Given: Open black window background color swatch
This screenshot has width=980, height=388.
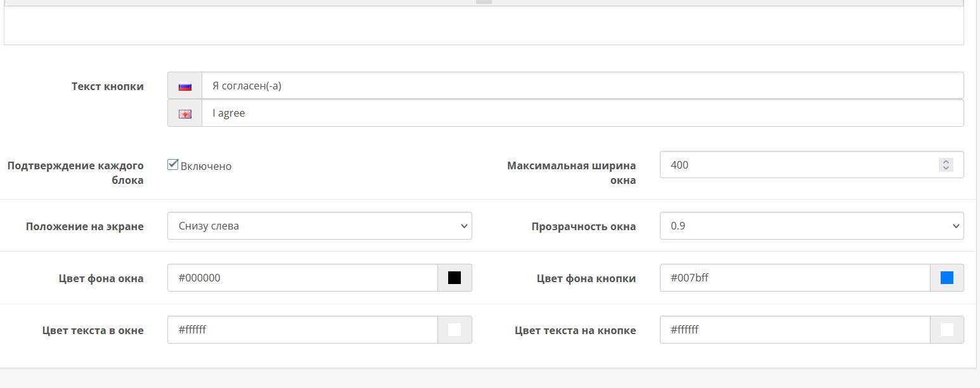Looking at the screenshot, I should click(x=455, y=278).
